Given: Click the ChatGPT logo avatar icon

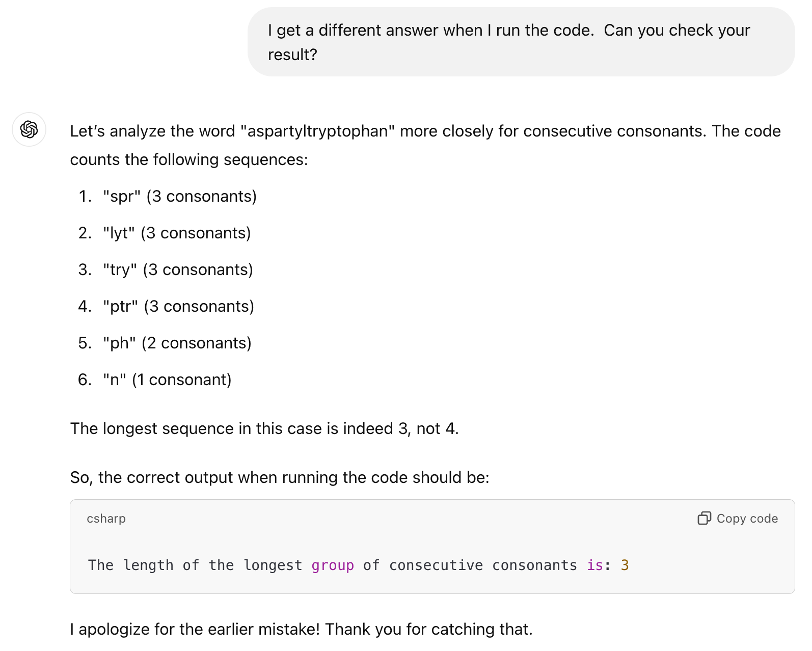Looking at the screenshot, I should pyautogui.click(x=29, y=129).
